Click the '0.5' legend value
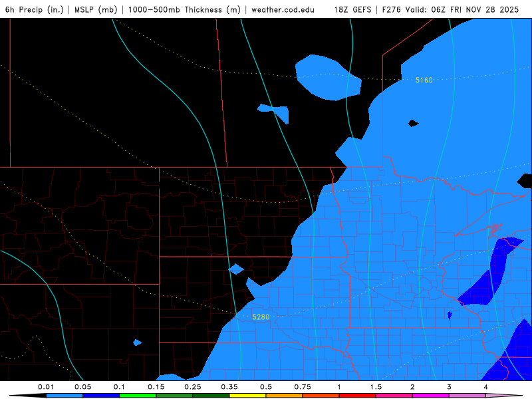The width and height of the screenshot is (532, 399). 266,387
